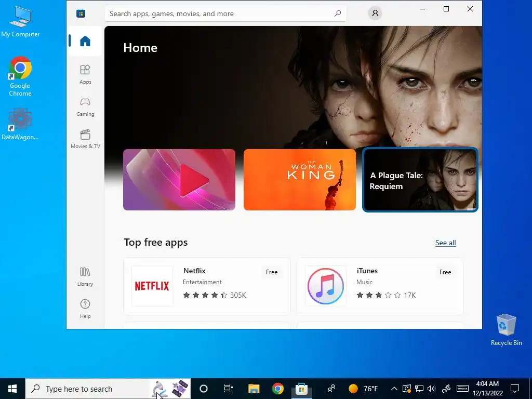This screenshot has height=399, width=532.
Task: Select the Recycle Bin desktop icon
Action: pos(506,330)
